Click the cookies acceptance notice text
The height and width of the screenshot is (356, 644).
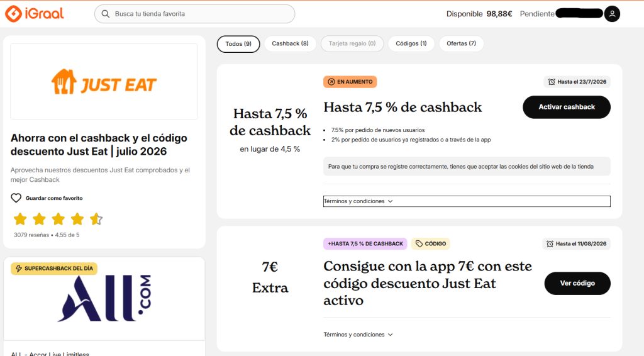[x=461, y=167]
